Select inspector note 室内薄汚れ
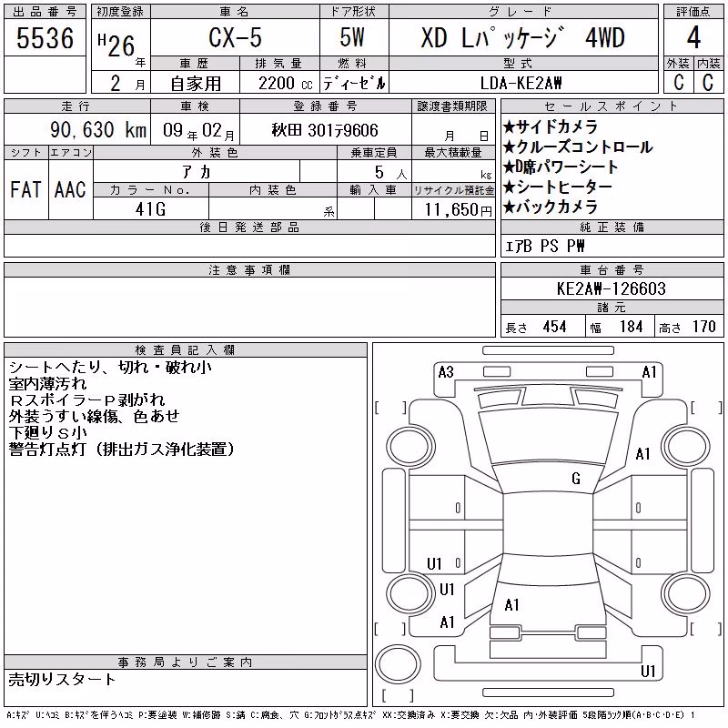This screenshot has width=728, height=728. [47, 384]
